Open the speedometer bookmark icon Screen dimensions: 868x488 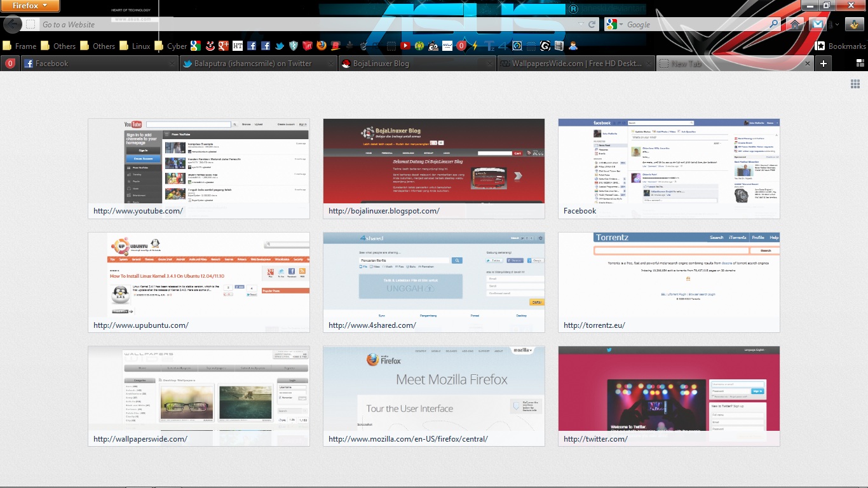[517, 46]
